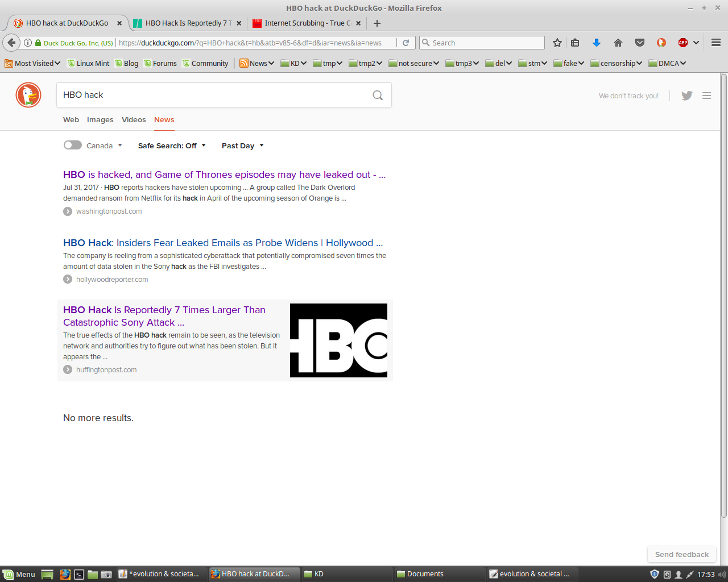
Task: Save the page to Pocket
Action: (639, 42)
